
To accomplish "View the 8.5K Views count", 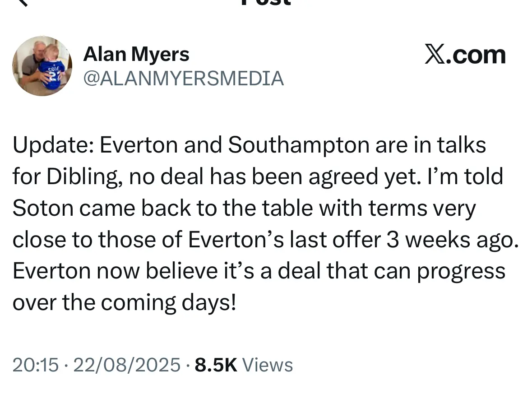I will tap(216, 365).
